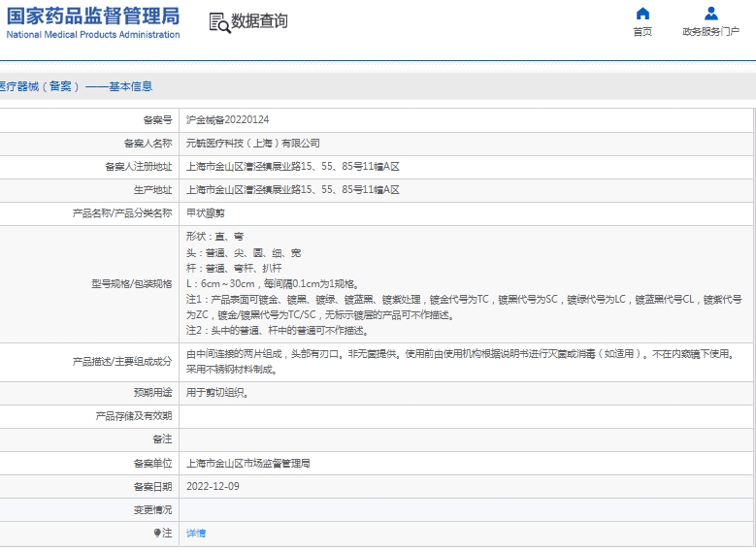The width and height of the screenshot is (756, 552).
Task: Click the 形状：直、弯 line
Action: pos(215,237)
